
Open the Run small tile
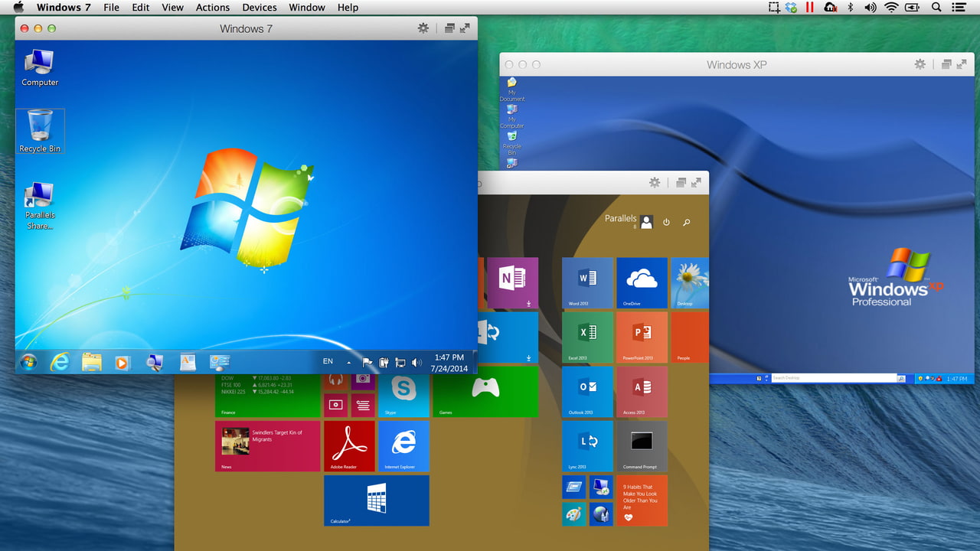[574, 487]
